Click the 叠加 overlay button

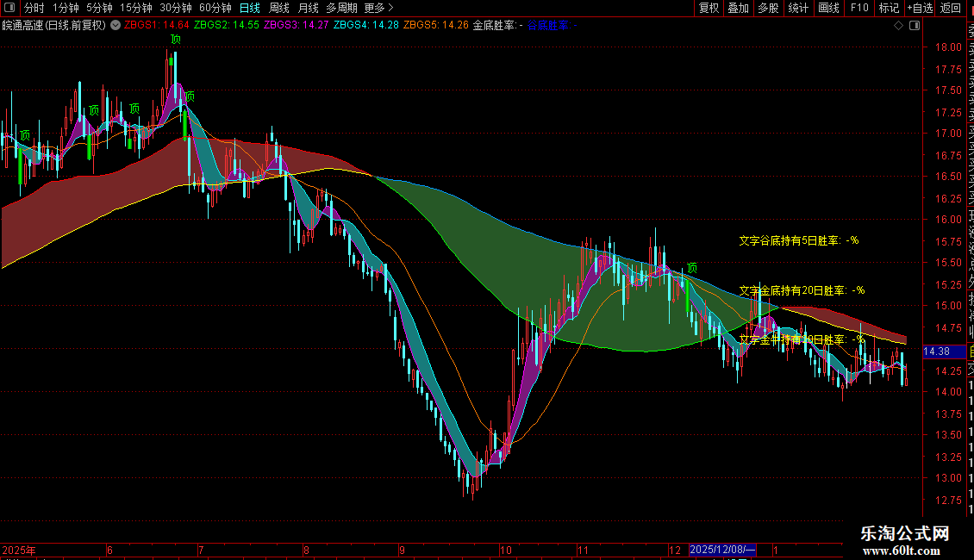(x=739, y=8)
